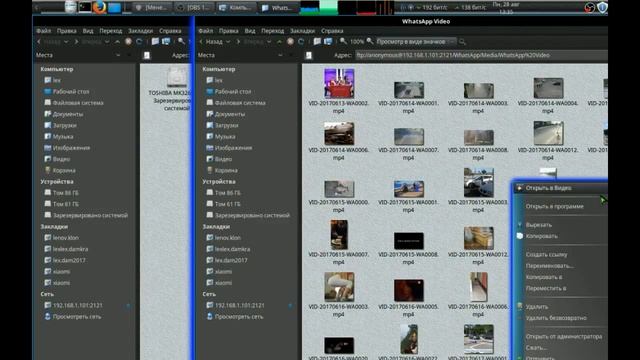The image size is (640, 360).
Task: Select video thumbnail VID-20170614-WA0007.mp4
Action: (409, 137)
